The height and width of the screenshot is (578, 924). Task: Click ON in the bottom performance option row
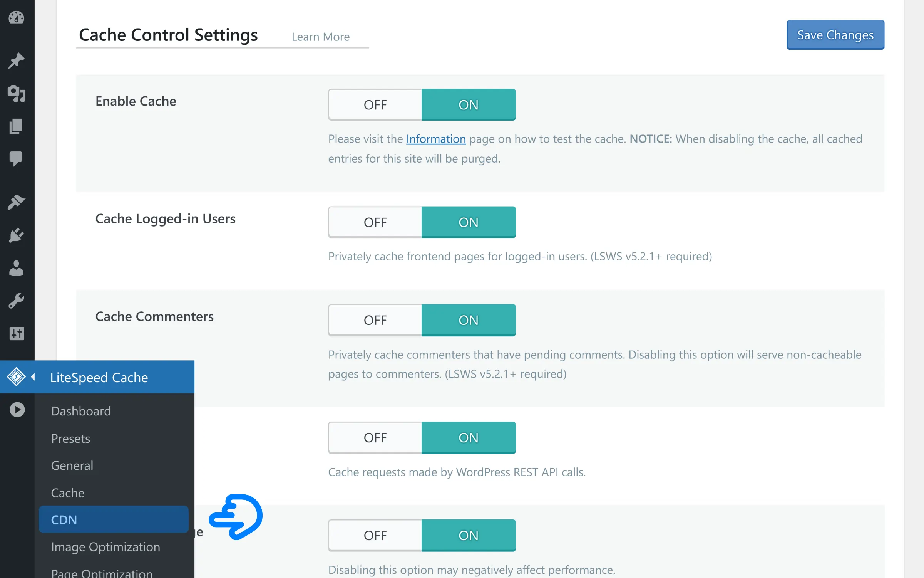tap(469, 536)
